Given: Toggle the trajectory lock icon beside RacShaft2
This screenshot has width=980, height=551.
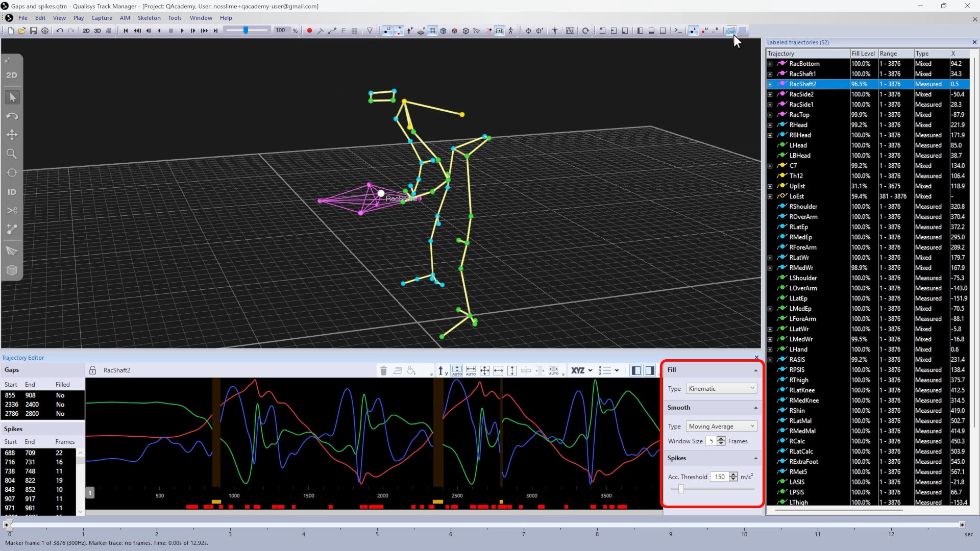Looking at the screenshot, I should click(x=92, y=370).
